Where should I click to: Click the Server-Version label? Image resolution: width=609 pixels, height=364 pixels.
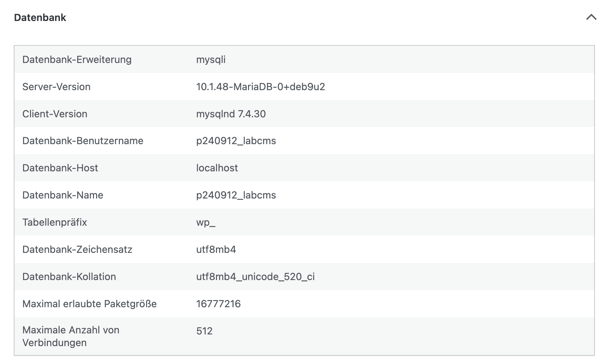(56, 87)
